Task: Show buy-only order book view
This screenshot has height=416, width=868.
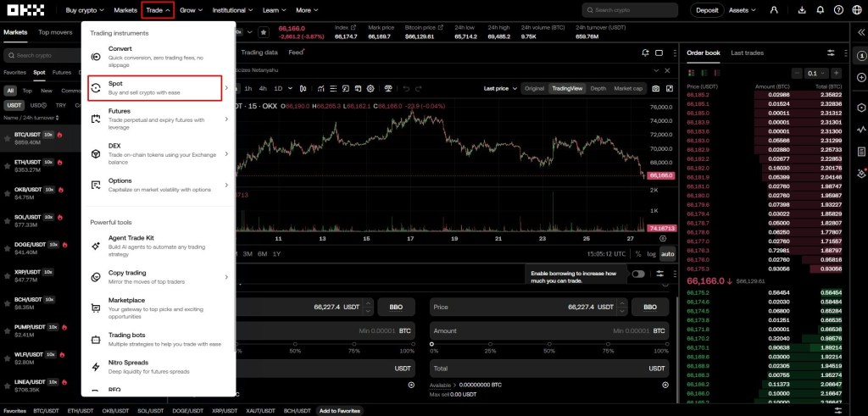Action: (703, 73)
